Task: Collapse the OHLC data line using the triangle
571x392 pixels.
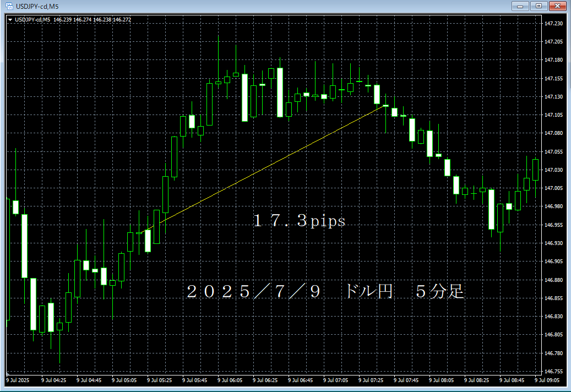Action: [11, 19]
